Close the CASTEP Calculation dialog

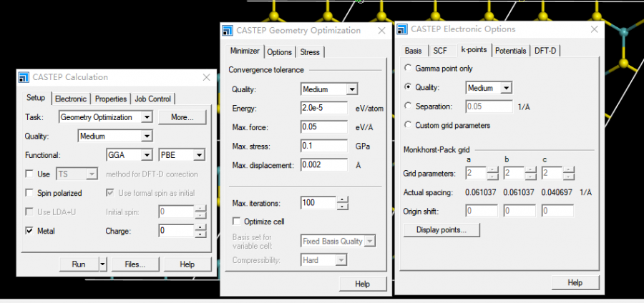206,77
